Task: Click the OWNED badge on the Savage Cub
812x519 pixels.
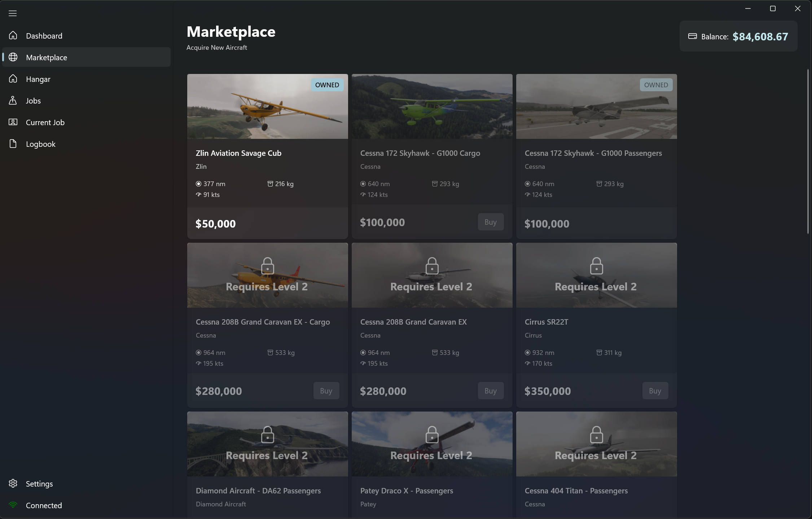Action: tap(327, 85)
